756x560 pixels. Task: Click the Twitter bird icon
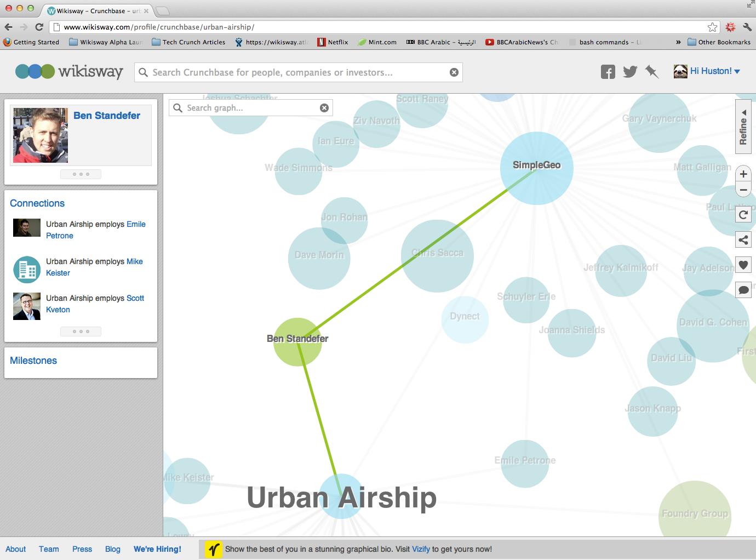tap(630, 72)
